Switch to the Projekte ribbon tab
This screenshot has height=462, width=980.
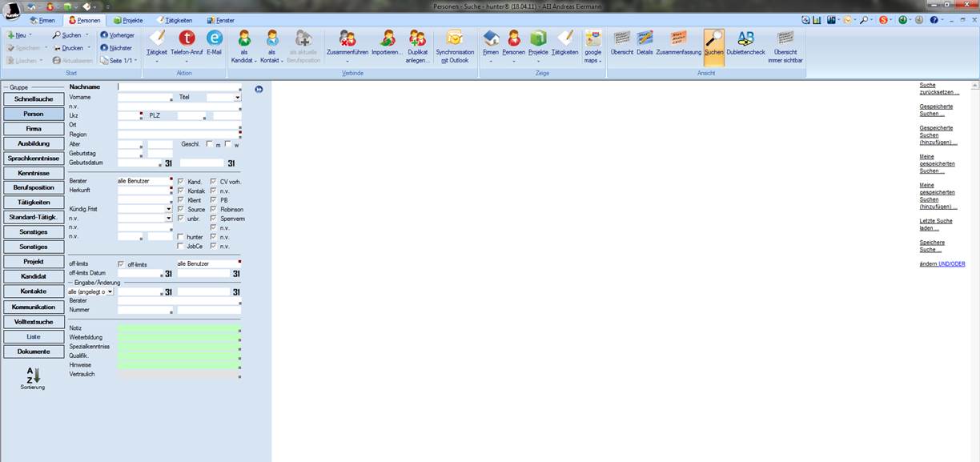coord(128,20)
